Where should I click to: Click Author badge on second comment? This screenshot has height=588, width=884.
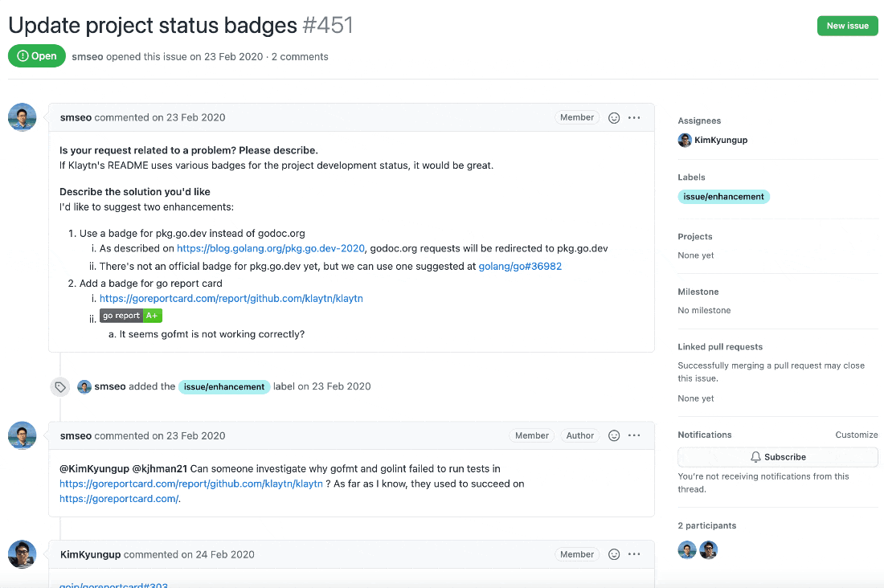tap(579, 436)
